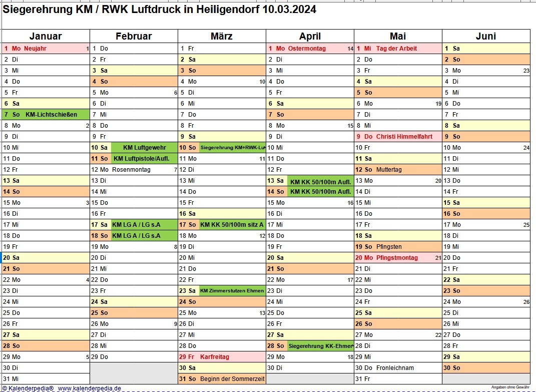The height and width of the screenshot is (392, 536).
Task: Open the www.kalenderpedia.de link
Action: click(89, 388)
